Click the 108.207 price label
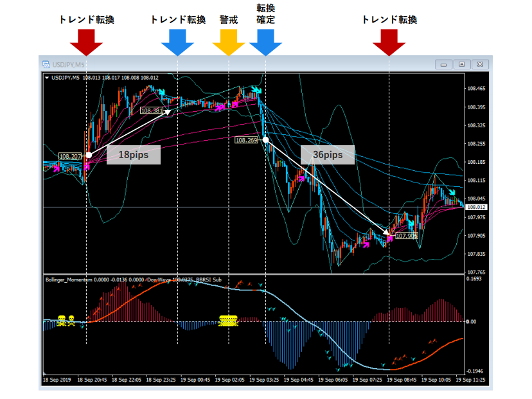Image resolution: width=532 pixels, height=399 pixels. [x=70, y=156]
